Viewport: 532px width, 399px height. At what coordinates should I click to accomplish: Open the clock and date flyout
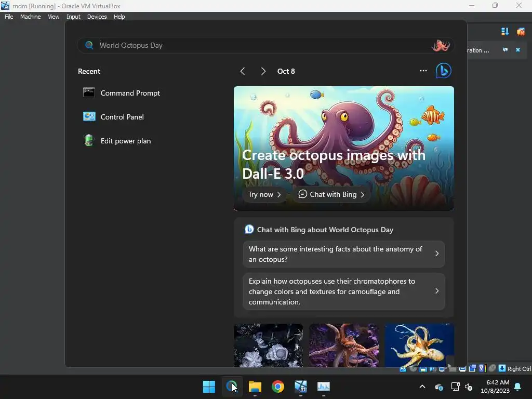495,387
